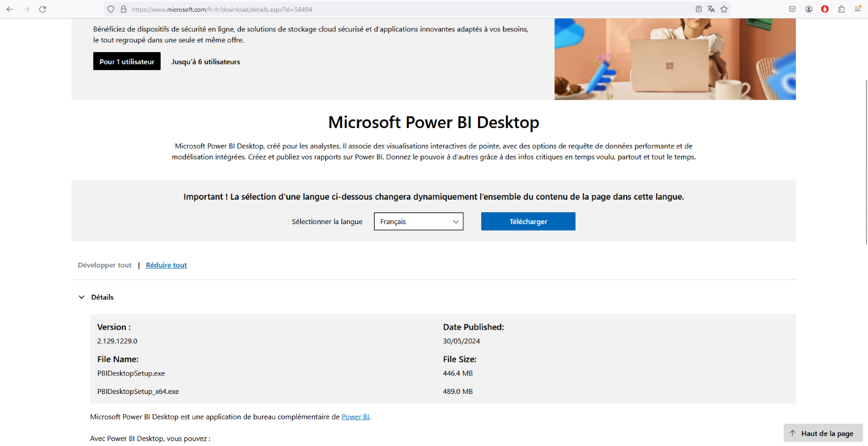
Task: Click the file name PBIDesktopSetup_x64.exe
Action: coord(138,391)
